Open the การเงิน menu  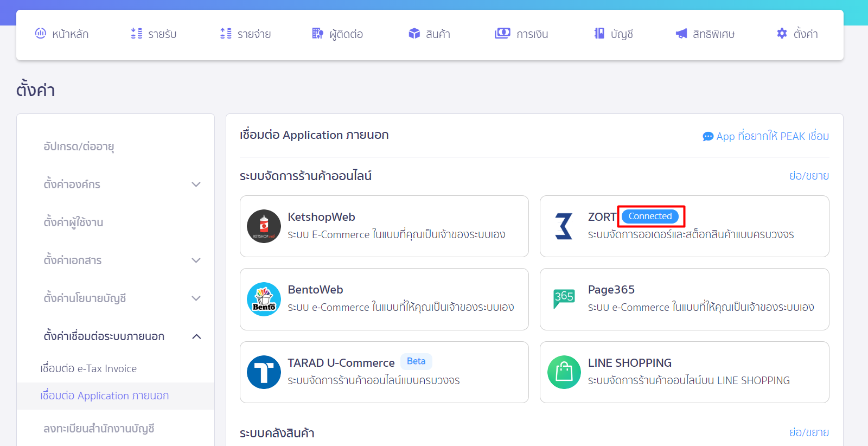(x=521, y=34)
